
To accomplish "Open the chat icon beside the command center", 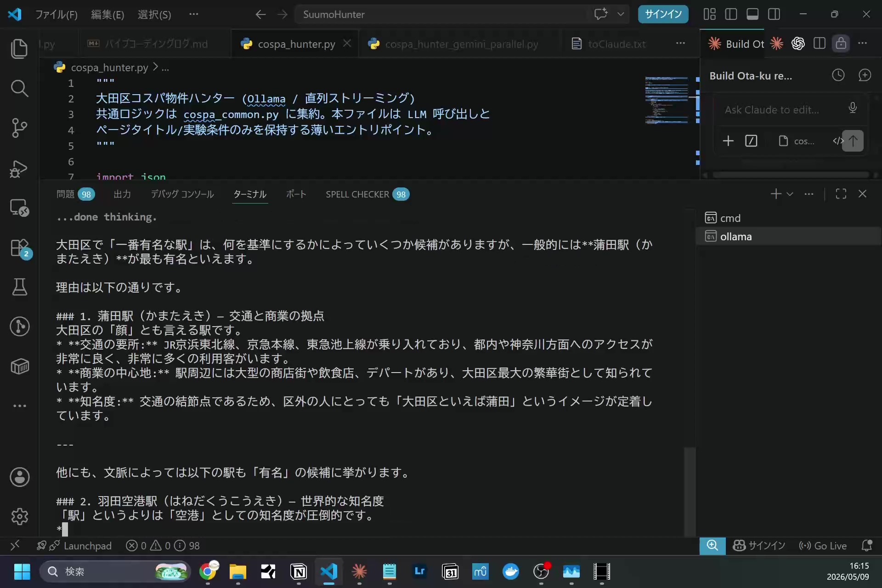I will coord(601,14).
